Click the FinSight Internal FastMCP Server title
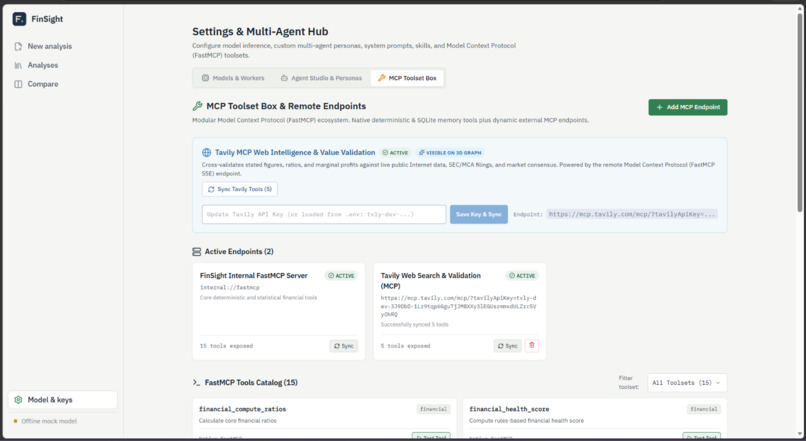This screenshot has height=441, width=806. click(x=253, y=275)
